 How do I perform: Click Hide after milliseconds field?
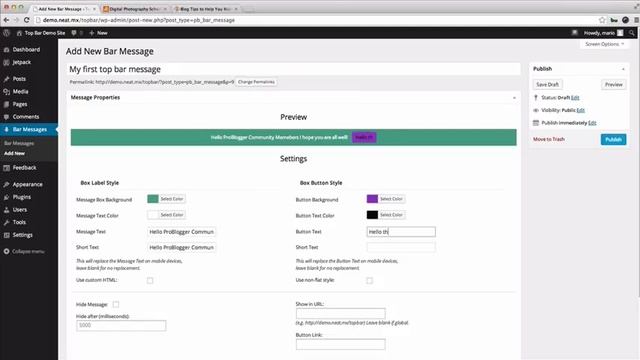click(x=121, y=325)
